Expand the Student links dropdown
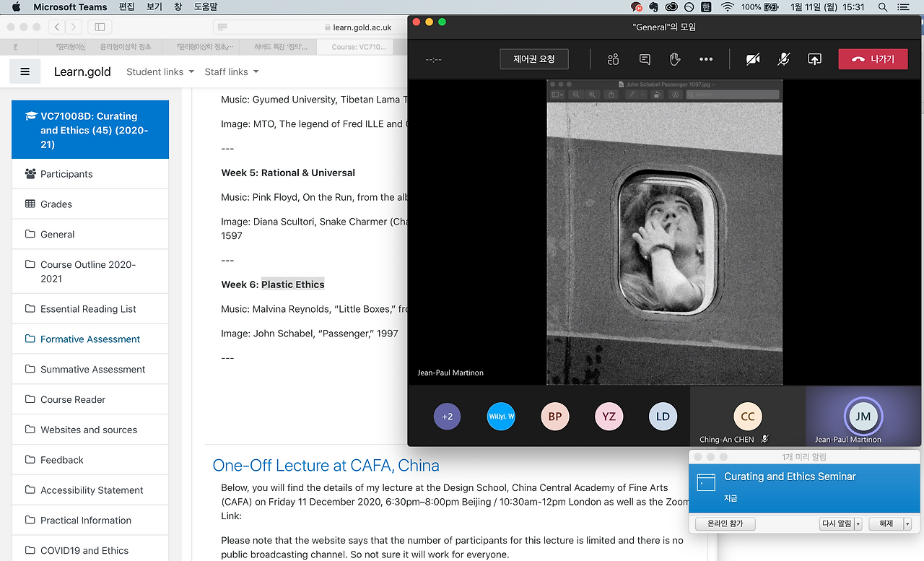Screen dimensions: 924x561 click(160, 71)
